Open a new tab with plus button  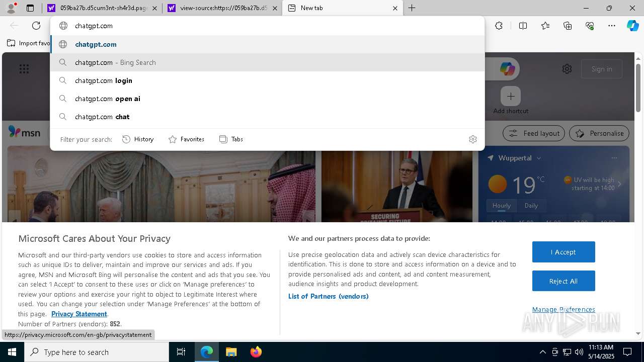point(412,8)
